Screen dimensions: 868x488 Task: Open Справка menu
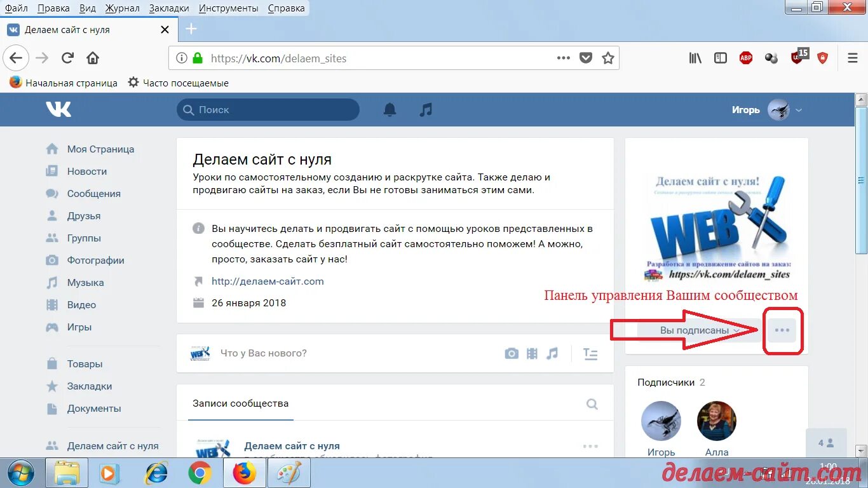(286, 8)
